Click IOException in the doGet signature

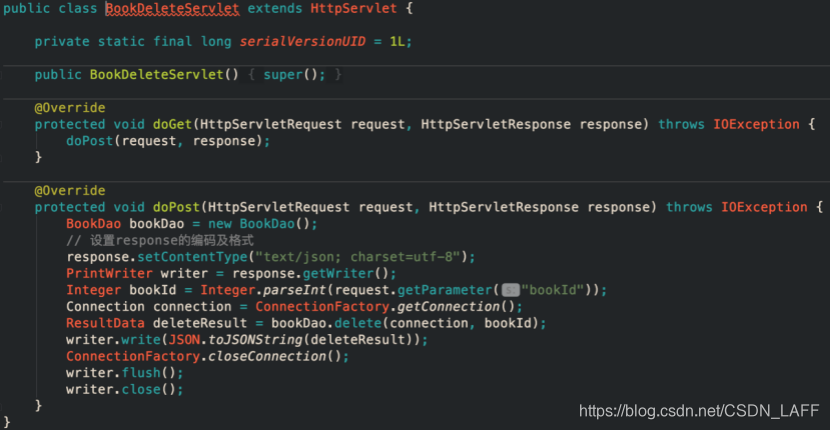[x=756, y=124]
